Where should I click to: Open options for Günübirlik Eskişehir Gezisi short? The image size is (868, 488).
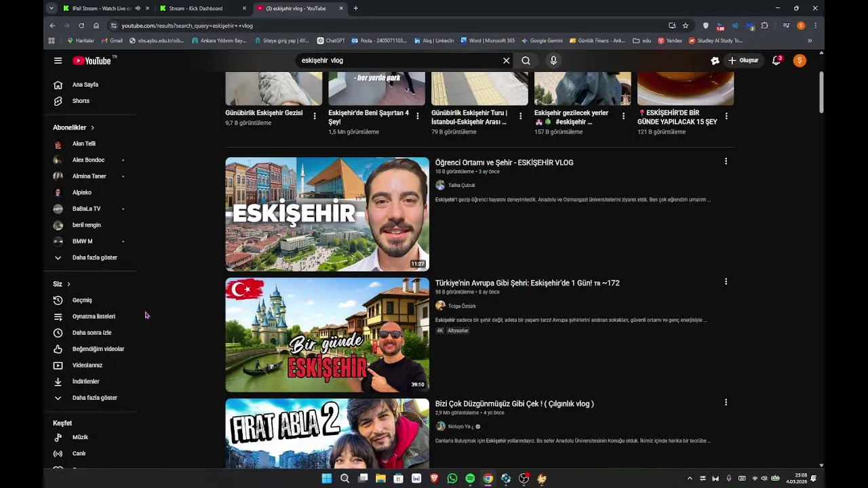315,116
